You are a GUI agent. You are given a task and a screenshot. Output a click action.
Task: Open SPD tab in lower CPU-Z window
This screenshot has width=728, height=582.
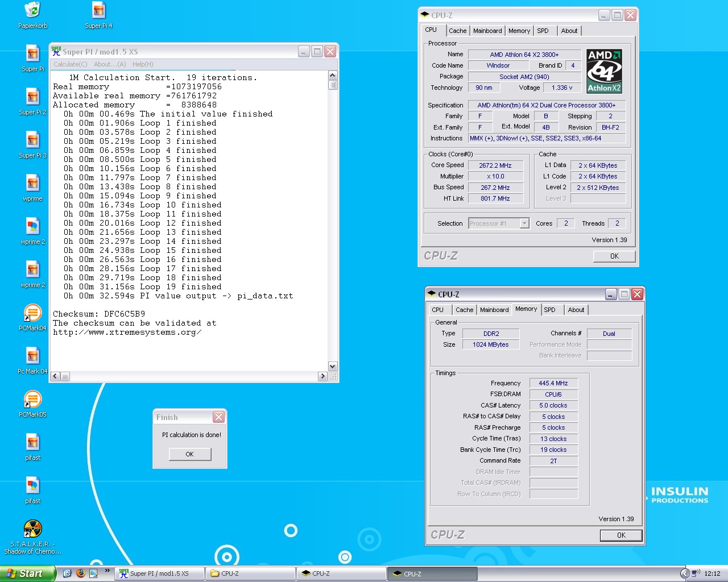(x=549, y=310)
